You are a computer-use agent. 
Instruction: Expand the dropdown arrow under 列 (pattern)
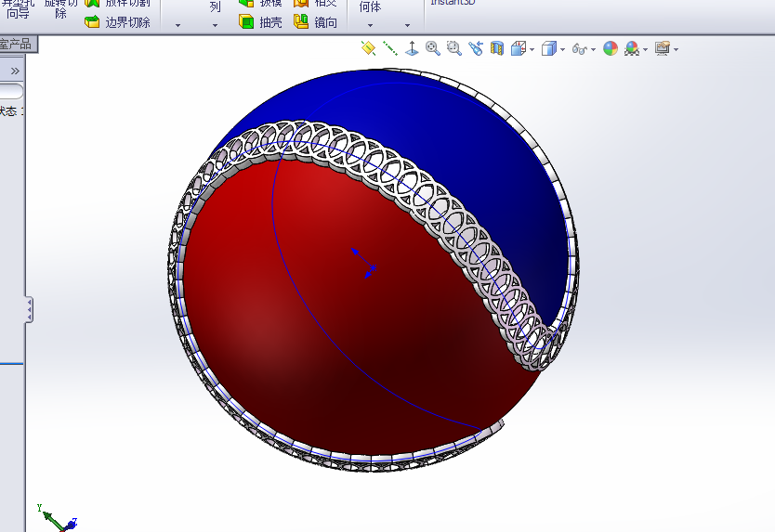click(x=215, y=25)
